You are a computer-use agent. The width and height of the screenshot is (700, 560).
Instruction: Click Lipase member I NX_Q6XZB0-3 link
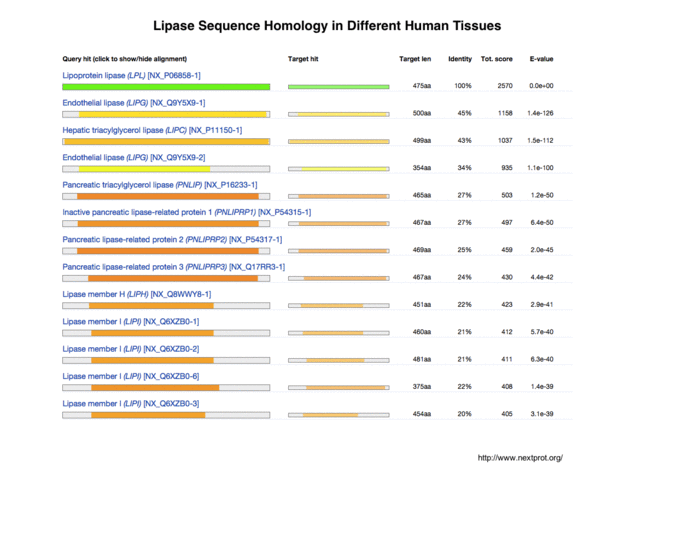point(130,403)
